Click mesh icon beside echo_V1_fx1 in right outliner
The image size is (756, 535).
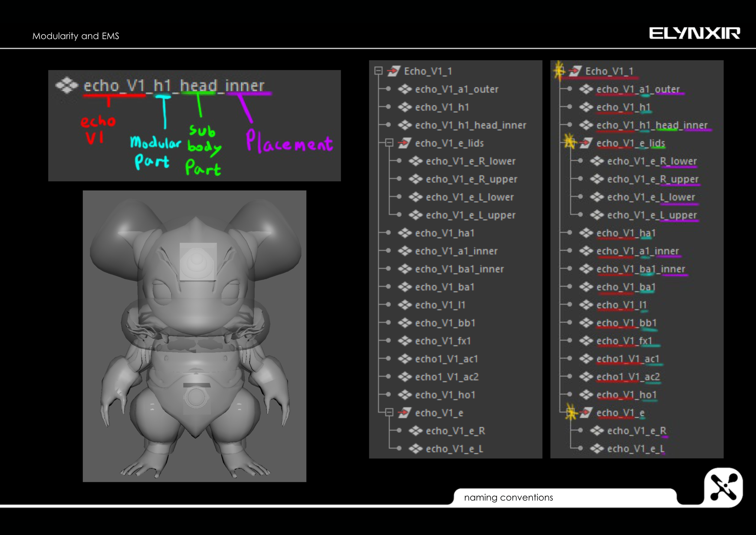click(x=586, y=341)
